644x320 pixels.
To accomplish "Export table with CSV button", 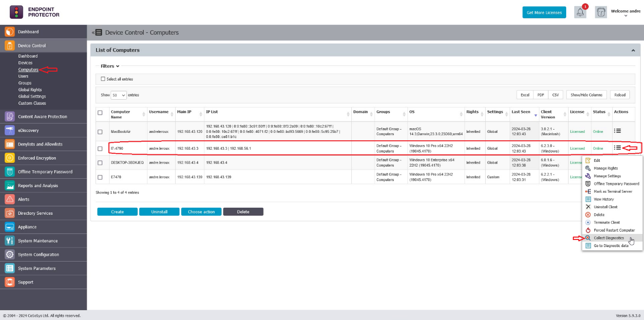I will 555,95.
